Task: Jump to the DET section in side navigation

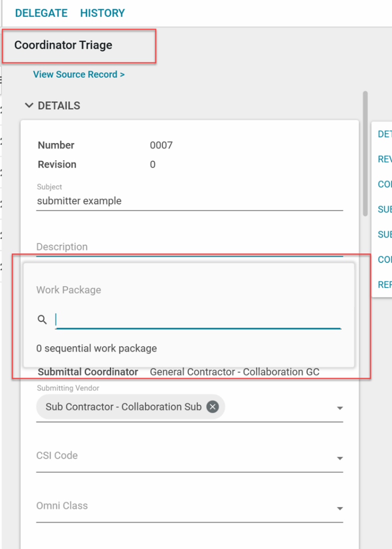Action: 385,134
